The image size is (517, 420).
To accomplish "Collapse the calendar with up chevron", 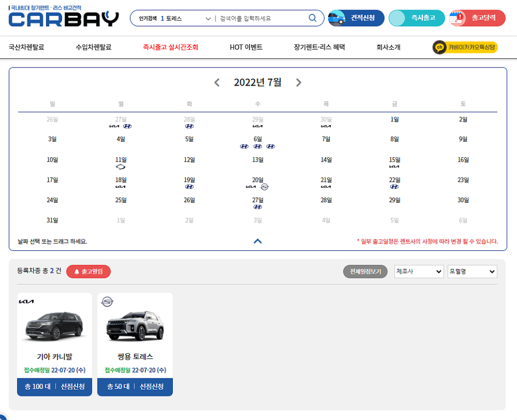I will coord(258,241).
